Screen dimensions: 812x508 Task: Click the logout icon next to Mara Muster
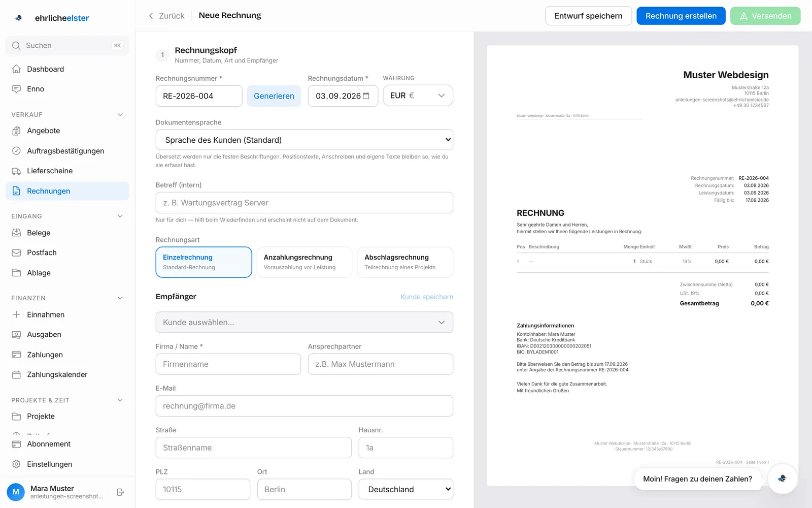[x=121, y=492]
